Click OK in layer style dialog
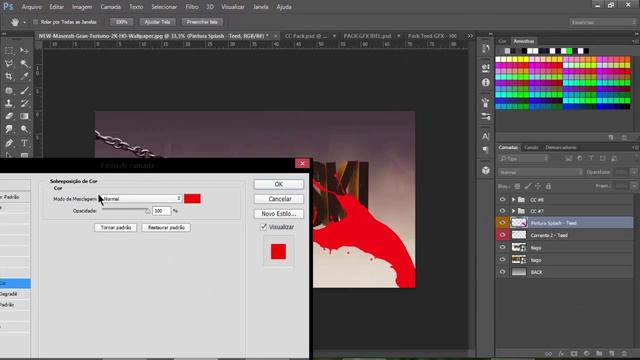This screenshot has height=360, width=640. [279, 184]
